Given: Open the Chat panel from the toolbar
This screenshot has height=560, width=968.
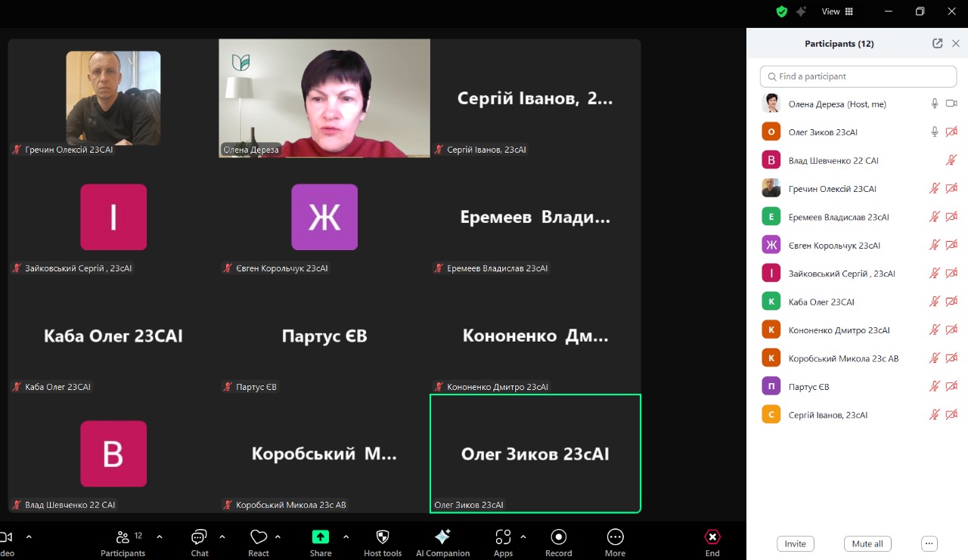Looking at the screenshot, I should tap(200, 543).
